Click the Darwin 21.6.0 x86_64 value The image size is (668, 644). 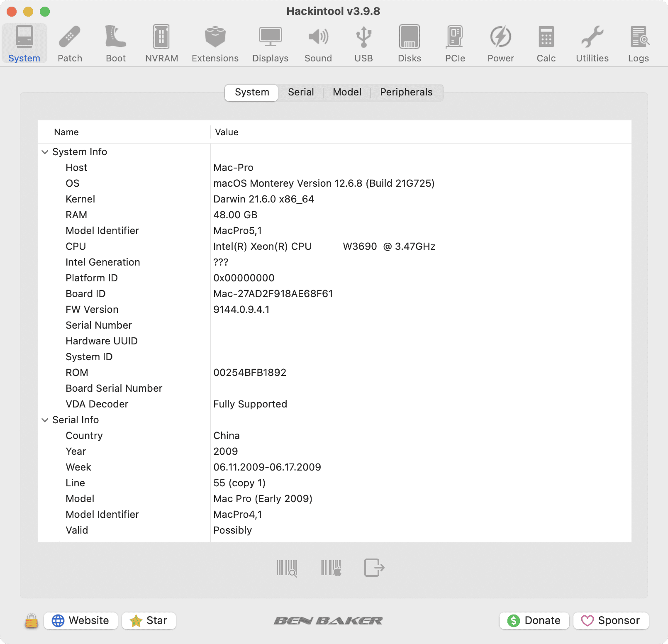[264, 199]
